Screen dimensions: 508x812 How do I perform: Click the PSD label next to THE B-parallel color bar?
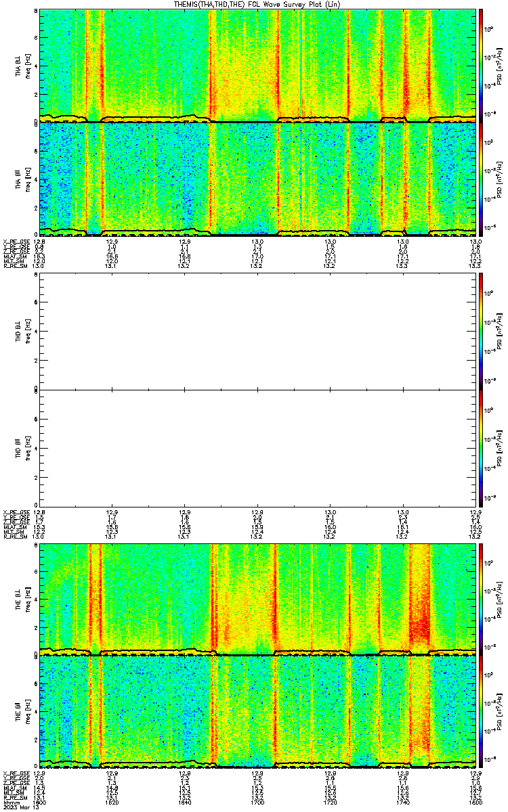[x=500, y=713]
